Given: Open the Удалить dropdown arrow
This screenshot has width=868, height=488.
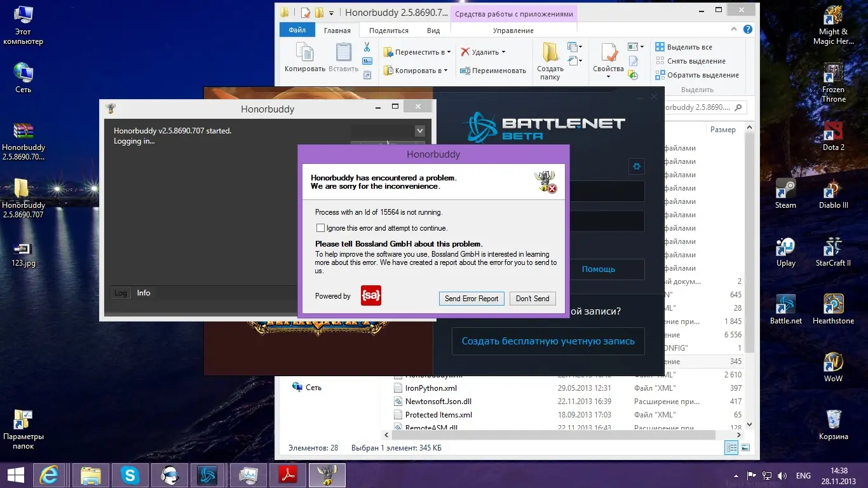Looking at the screenshot, I should 503,52.
